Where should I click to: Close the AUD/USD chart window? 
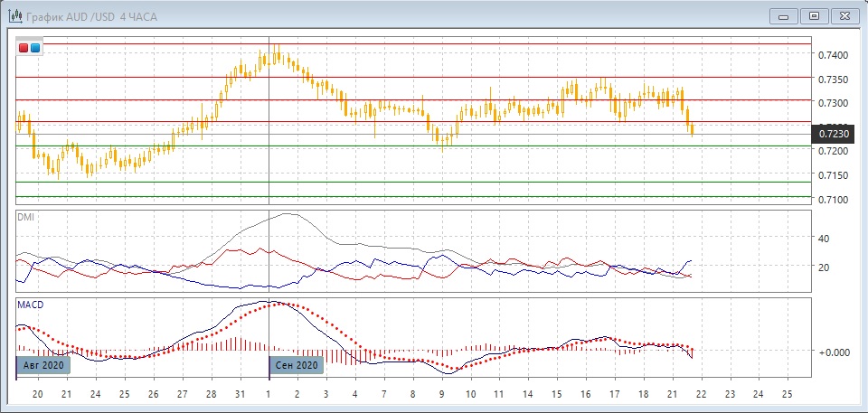[845, 15]
